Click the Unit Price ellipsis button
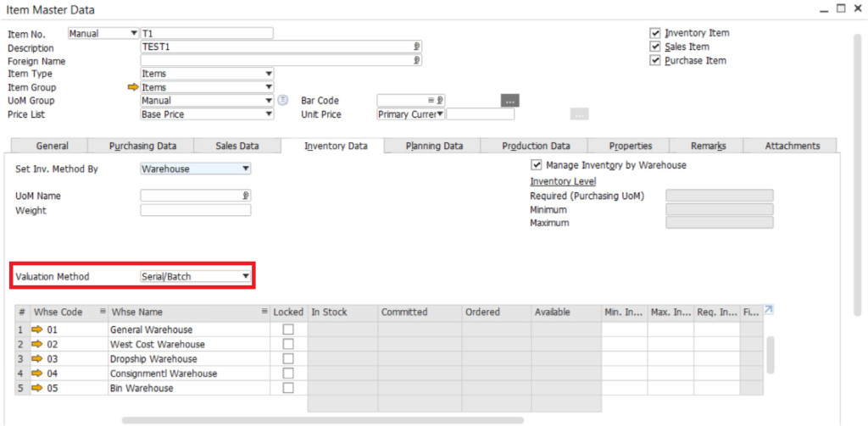 click(579, 114)
